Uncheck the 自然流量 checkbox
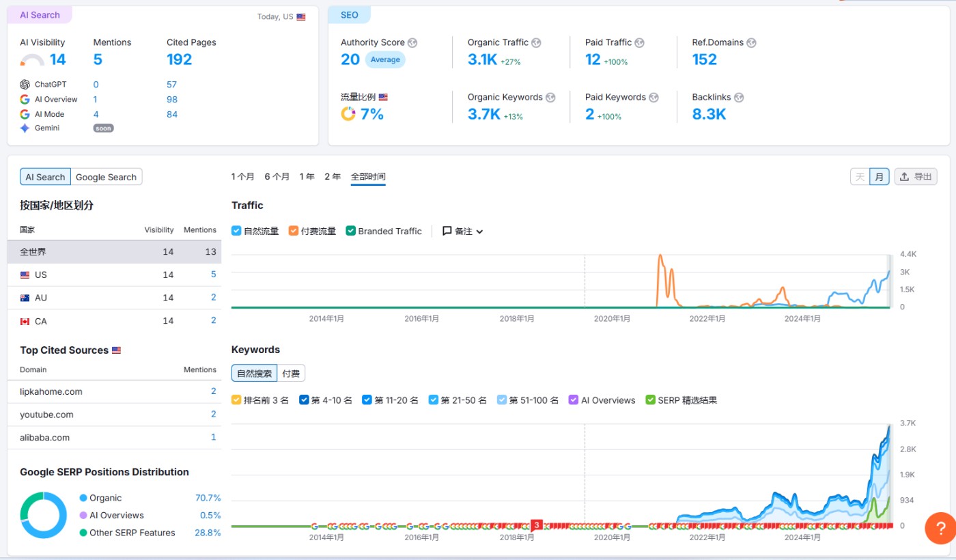Screen dimensions: 956x560 coord(236,231)
